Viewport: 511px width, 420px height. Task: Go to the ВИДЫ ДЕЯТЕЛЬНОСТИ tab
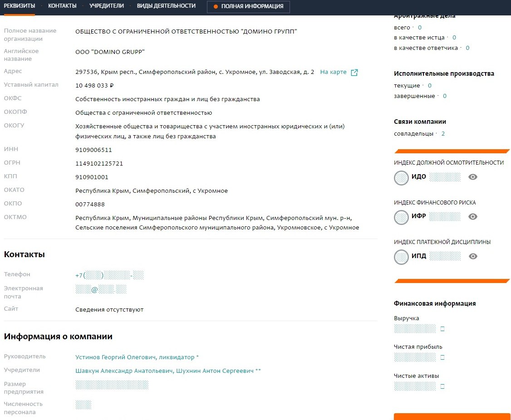tap(166, 6)
